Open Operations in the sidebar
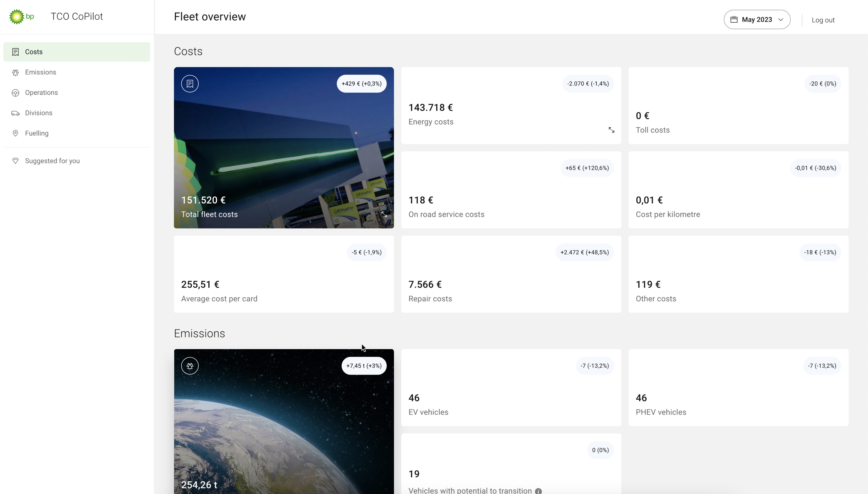The image size is (868, 494). pyautogui.click(x=77, y=93)
